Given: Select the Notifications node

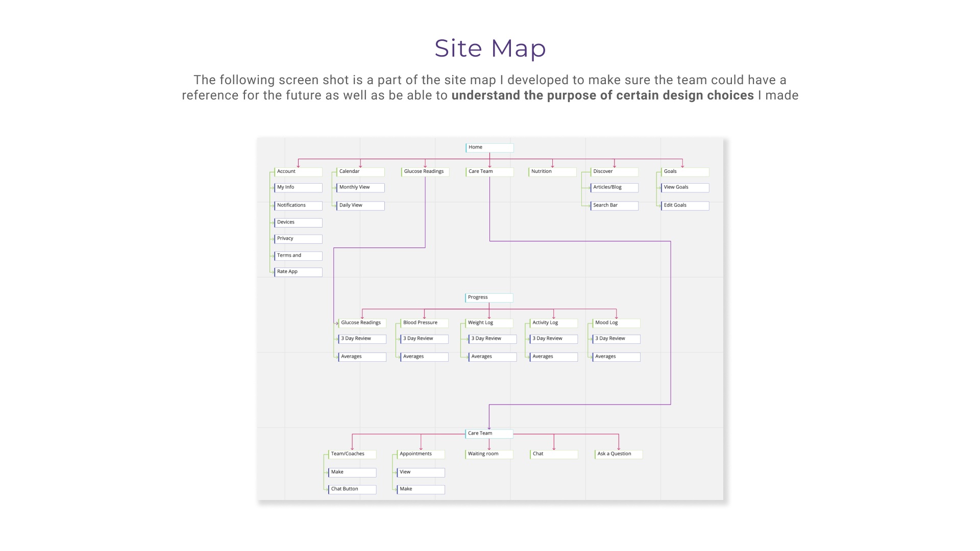Looking at the screenshot, I should [298, 206].
